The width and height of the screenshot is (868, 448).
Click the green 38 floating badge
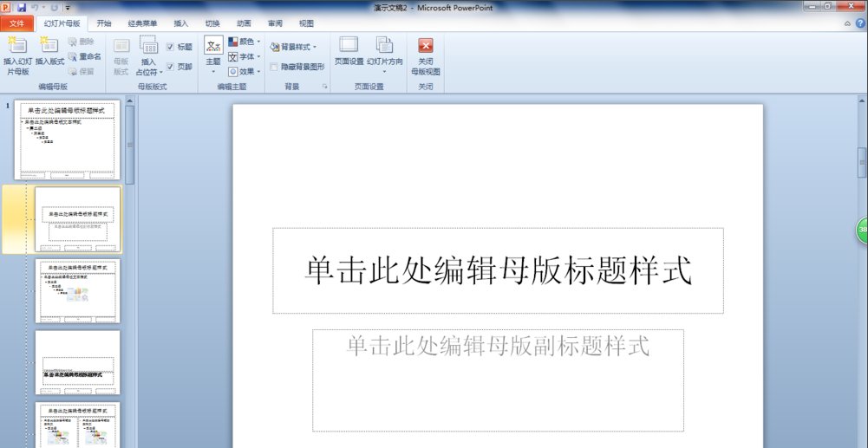click(x=862, y=230)
